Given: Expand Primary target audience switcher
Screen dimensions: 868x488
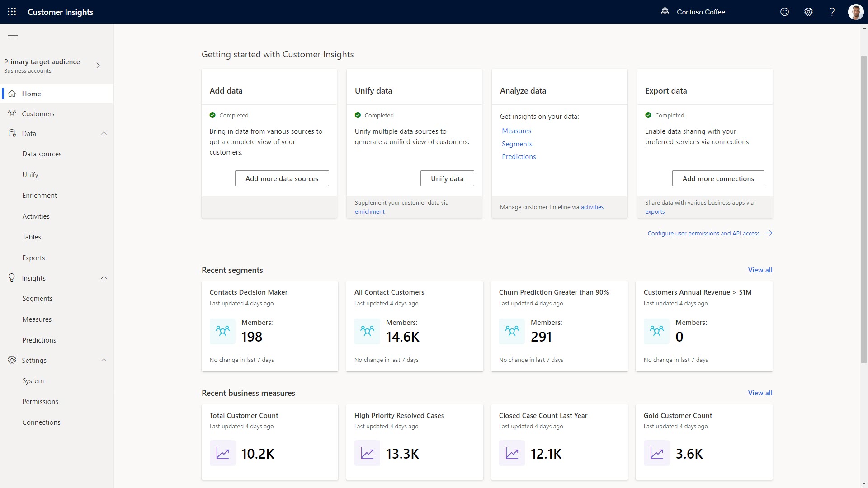Looking at the screenshot, I should [98, 66].
